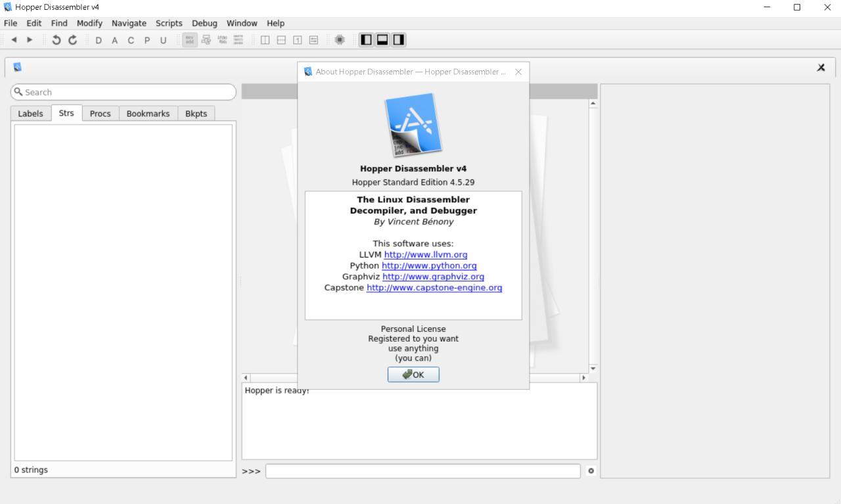Switch to the Labels tab

tap(30, 114)
